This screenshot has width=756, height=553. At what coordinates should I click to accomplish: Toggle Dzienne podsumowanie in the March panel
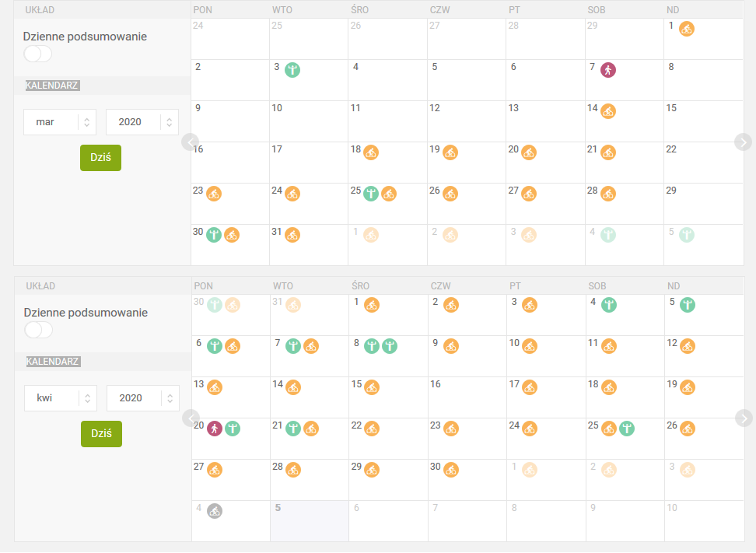(x=38, y=54)
